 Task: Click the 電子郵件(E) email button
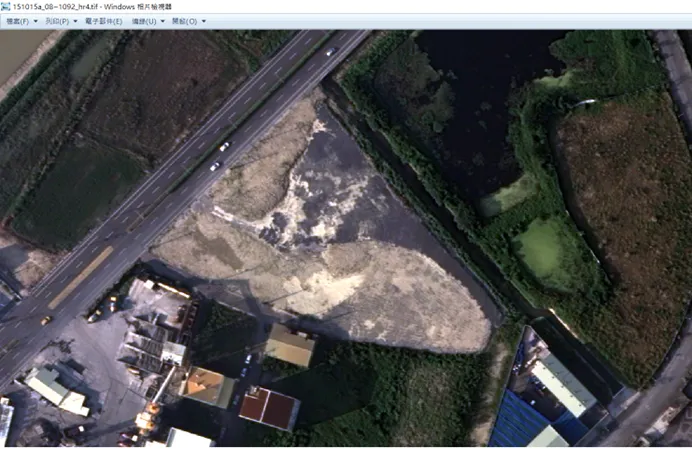(x=103, y=21)
